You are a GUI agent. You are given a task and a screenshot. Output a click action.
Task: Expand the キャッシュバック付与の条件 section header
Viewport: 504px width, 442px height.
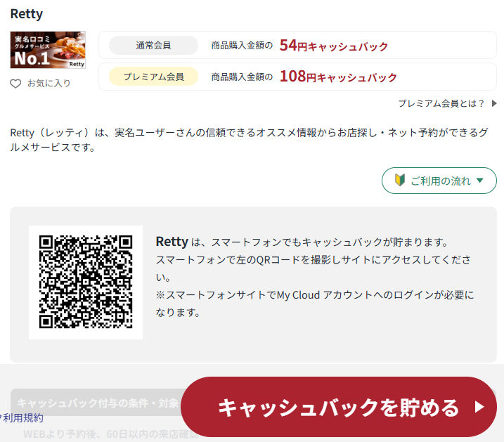click(x=97, y=403)
